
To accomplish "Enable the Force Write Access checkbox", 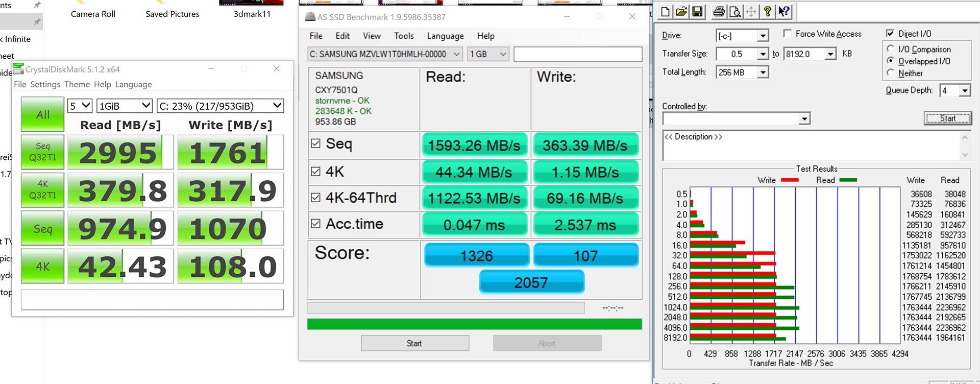I will click(x=788, y=34).
